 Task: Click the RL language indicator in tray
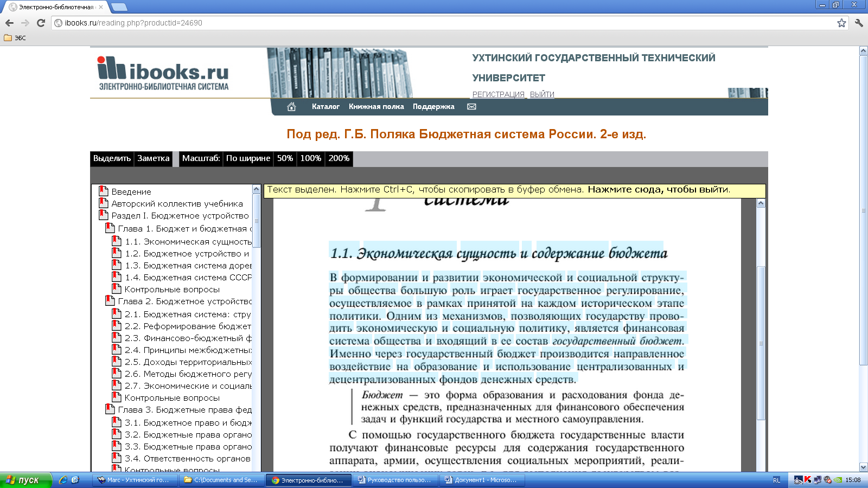pyautogui.click(x=776, y=480)
